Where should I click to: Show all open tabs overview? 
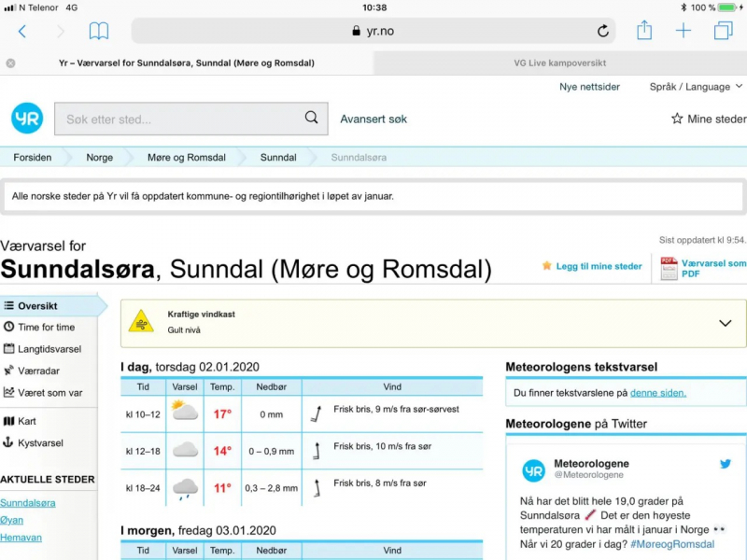(x=723, y=31)
